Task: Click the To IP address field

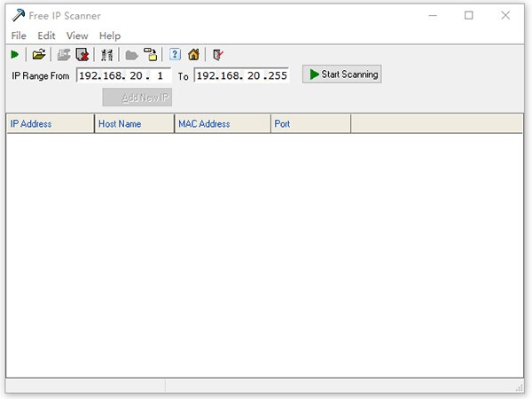Action: (x=241, y=75)
